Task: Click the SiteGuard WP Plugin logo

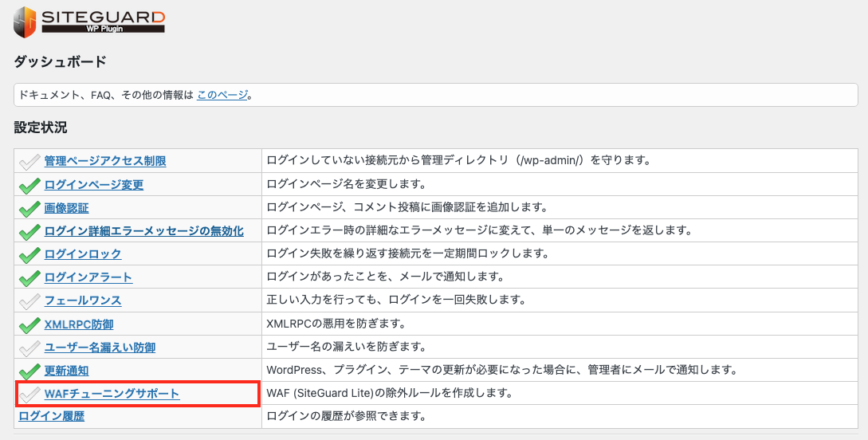Action: point(89,21)
